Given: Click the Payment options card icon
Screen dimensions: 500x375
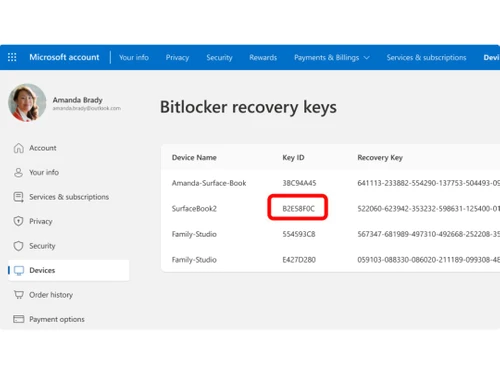Looking at the screenshot, I should 19,319.
